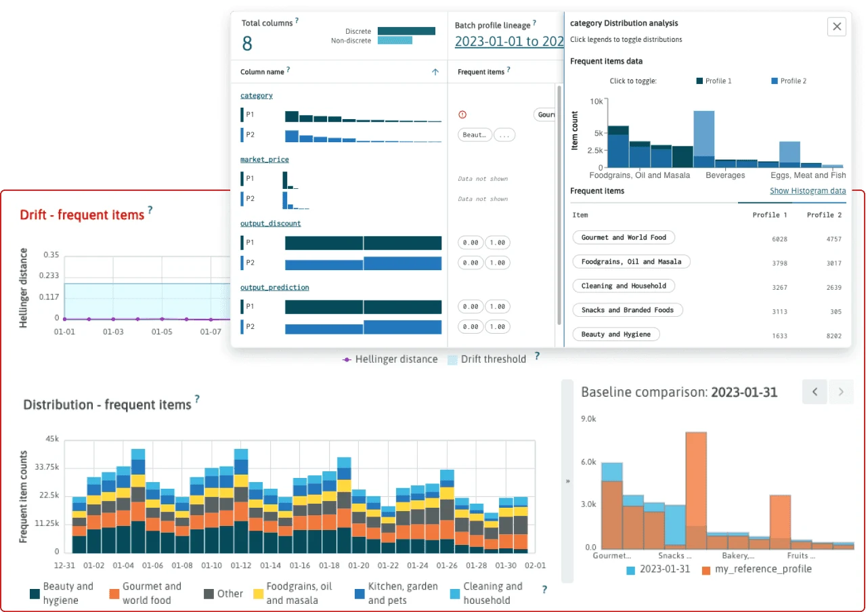Click market_price P1 histogram thumbnail

pos(291,179)
